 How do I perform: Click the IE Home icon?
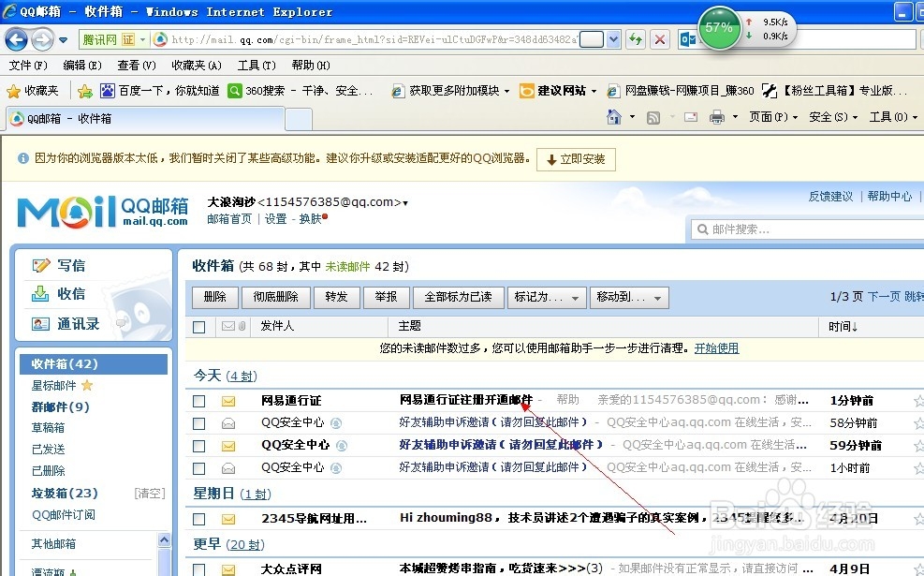pyautogui.click(x=614, y=117)
